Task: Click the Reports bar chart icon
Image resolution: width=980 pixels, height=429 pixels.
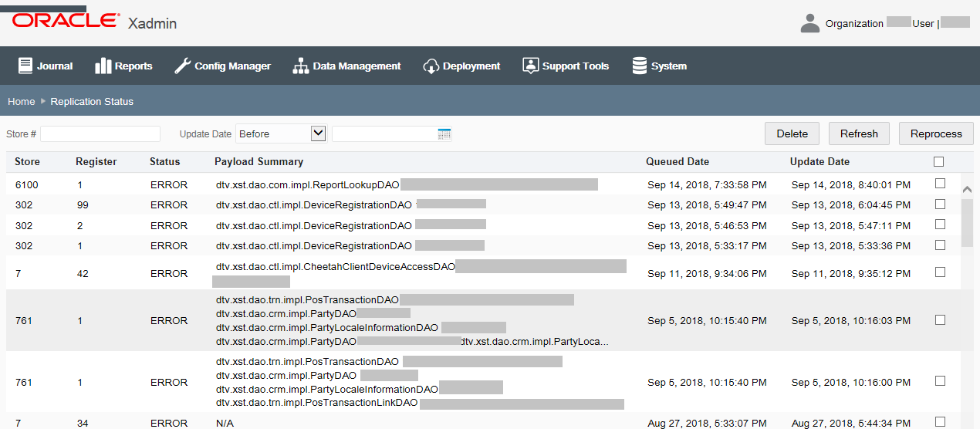Action: pyautogui.click(x=103, y=66)
